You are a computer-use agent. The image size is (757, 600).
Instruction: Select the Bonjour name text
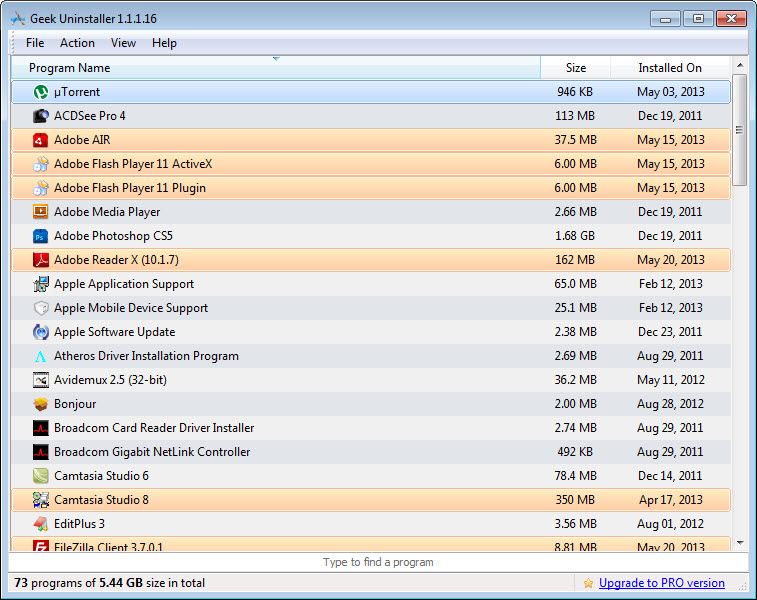[75, 404]
